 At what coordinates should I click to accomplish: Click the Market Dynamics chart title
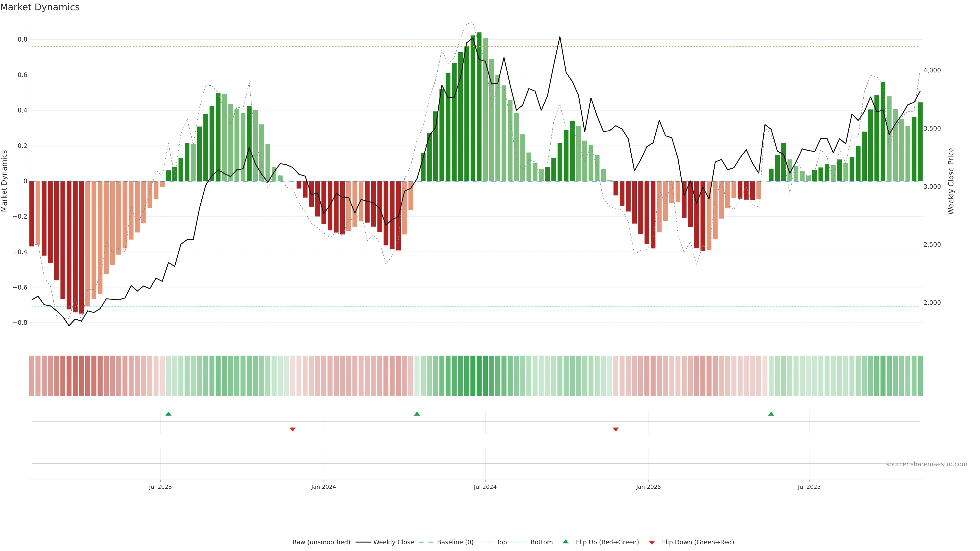click(40, 7)
